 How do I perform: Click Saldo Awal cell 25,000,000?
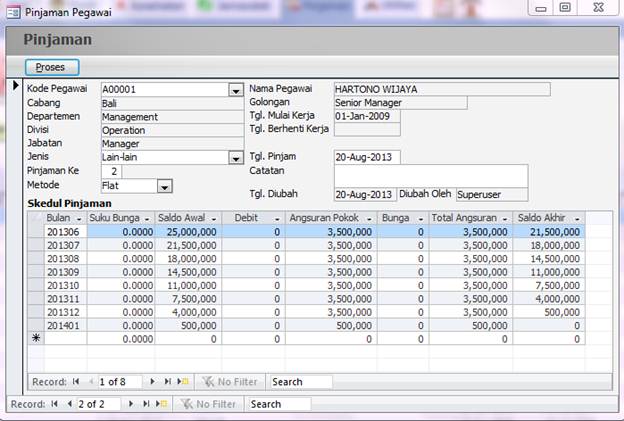coord(188,232)
